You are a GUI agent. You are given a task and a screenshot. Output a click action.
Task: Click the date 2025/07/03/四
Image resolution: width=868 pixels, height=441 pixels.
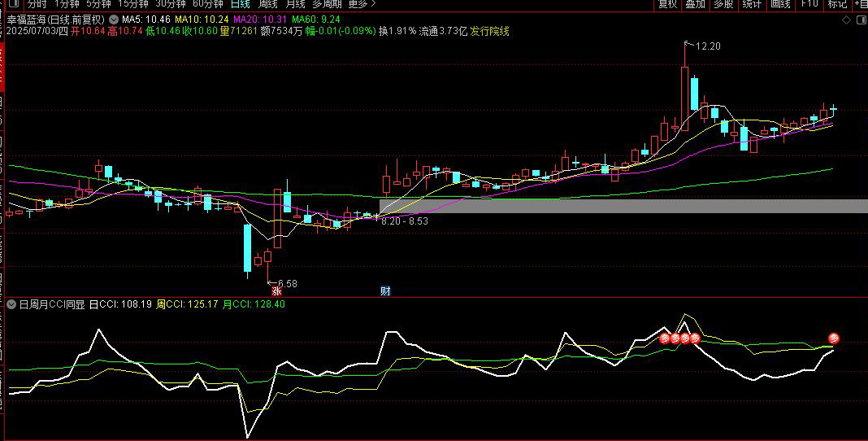[x=37, y=31]
